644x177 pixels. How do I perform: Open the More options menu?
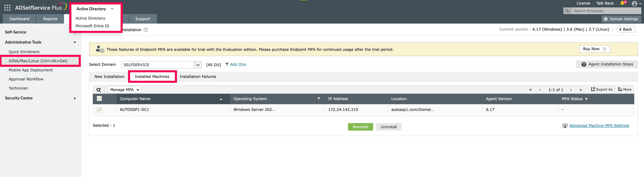click(x=625, y=89)
